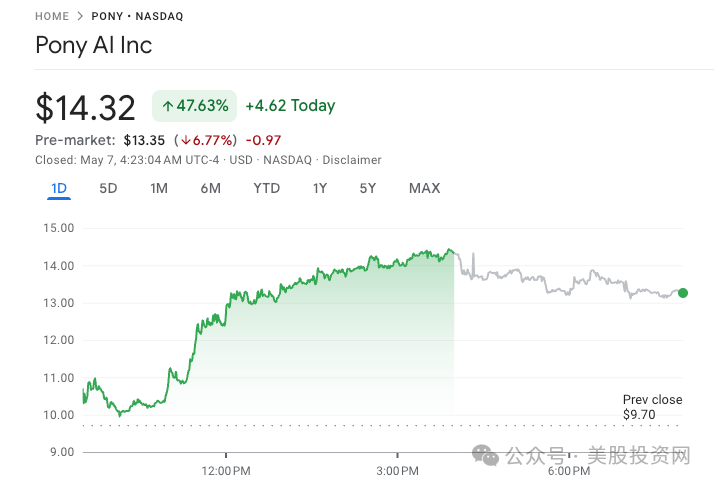Select the MAX range tab
Viewport: 714px width, 485px height.
(x=424, y=188)
